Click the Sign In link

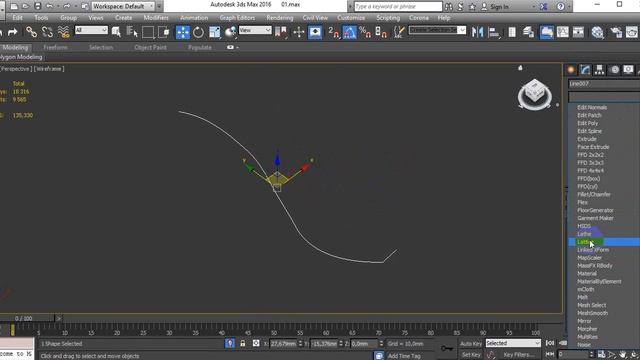pos(499,7)
